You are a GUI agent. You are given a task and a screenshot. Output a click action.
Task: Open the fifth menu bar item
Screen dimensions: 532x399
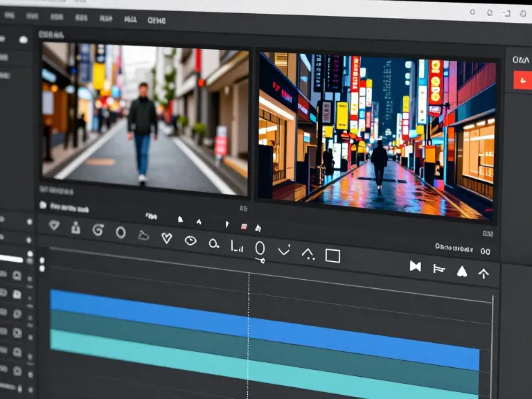106,18
